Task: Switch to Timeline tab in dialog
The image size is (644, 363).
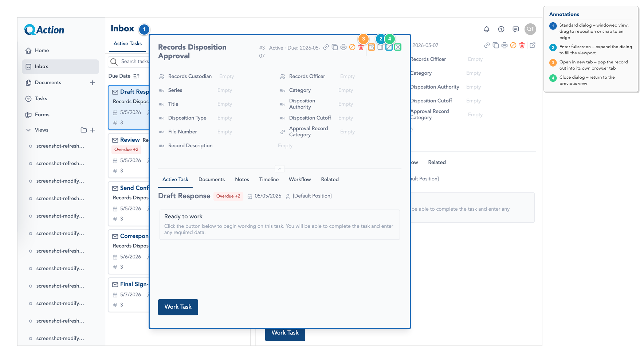Action: tap(269, 179)
